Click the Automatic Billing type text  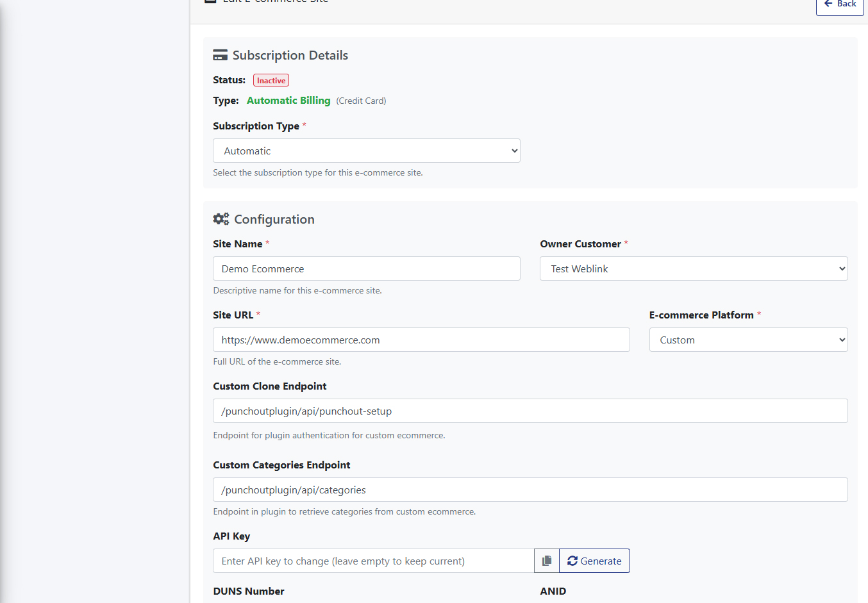tap(288, 101)
